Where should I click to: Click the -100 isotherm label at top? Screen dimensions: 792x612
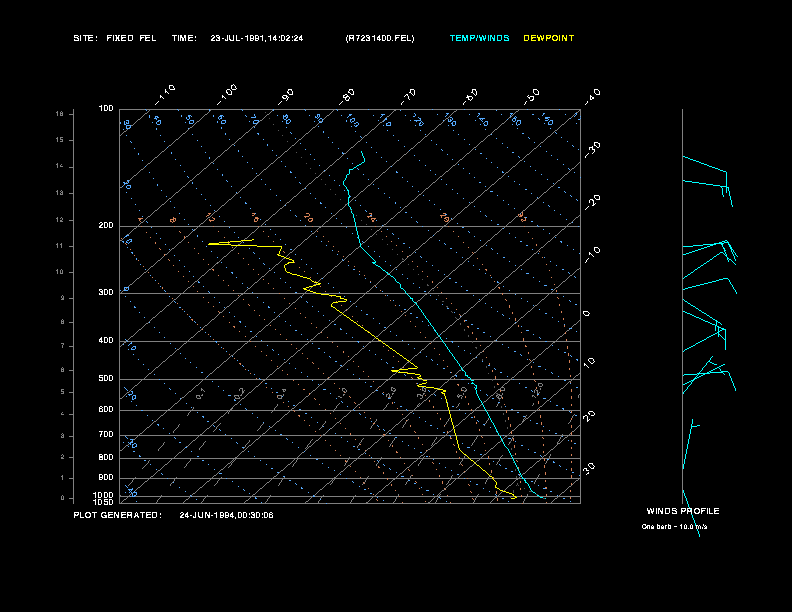click(227, 95)
